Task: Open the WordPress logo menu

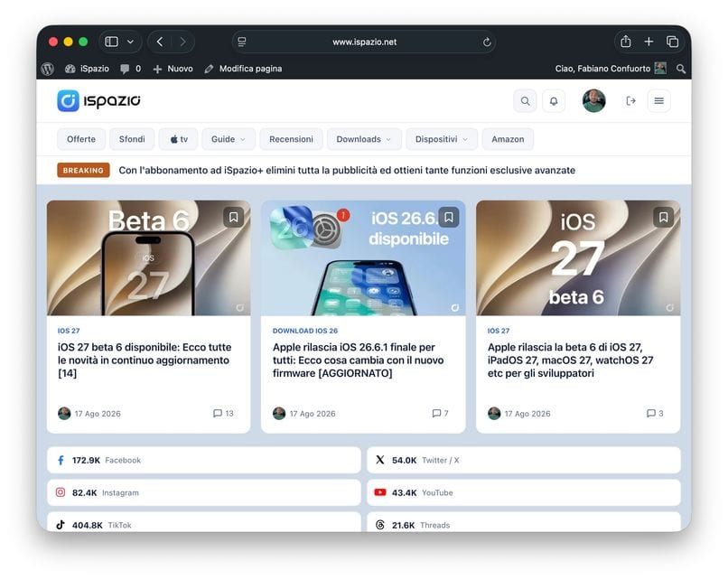Action: click(47, 69)
